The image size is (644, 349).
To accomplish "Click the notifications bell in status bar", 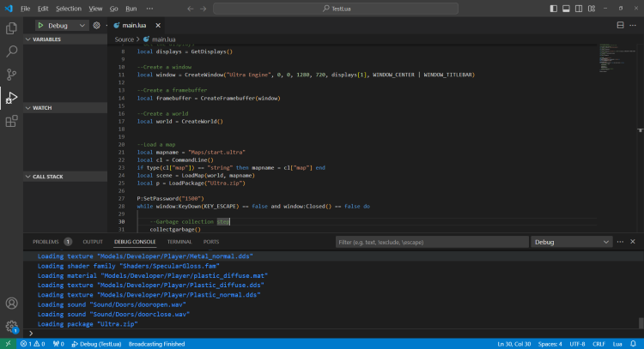I will [x=634, y=343].
